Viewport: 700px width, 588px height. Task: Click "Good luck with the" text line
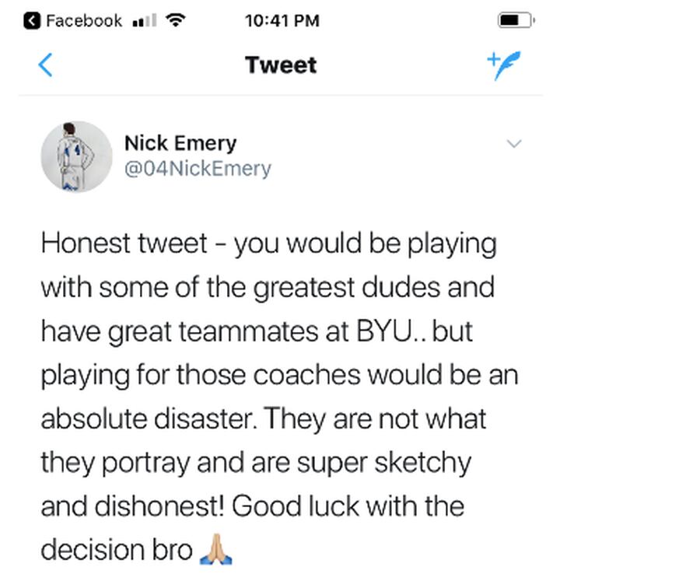pyautogui.click(x=347, y=506)
